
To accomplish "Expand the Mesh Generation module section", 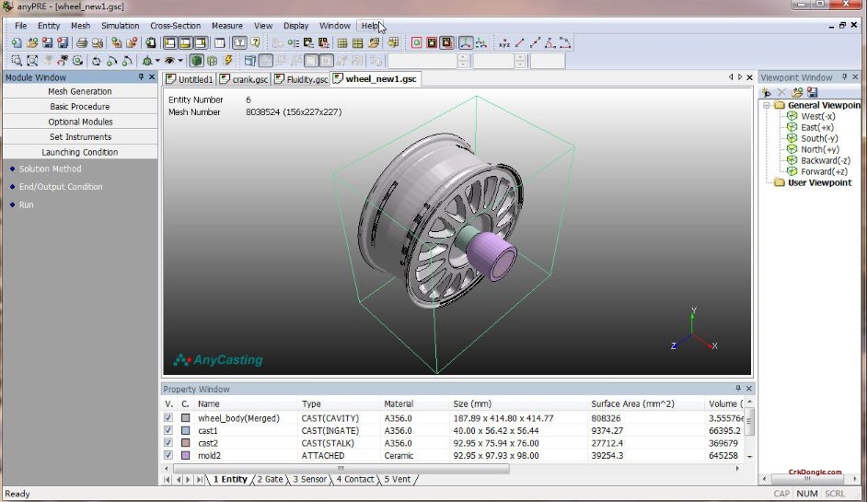I will pyautogui.click(x=79, y=92).
